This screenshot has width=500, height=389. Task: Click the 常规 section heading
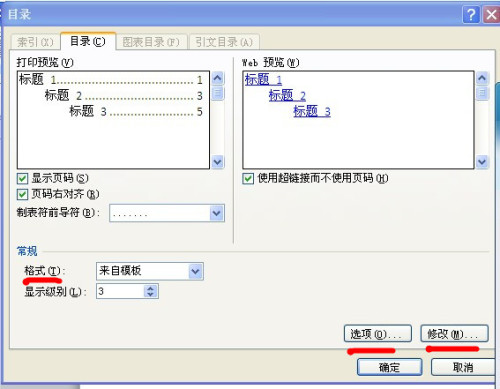(x=27, y=251)
